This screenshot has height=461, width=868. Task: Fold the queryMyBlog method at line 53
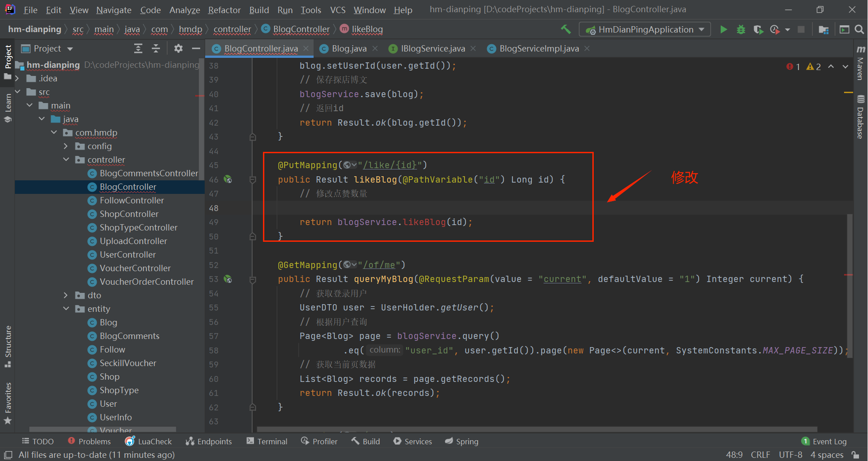point(253,279)
